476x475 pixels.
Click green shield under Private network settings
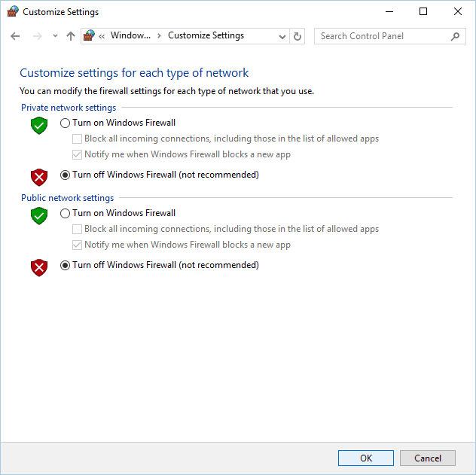39,125
